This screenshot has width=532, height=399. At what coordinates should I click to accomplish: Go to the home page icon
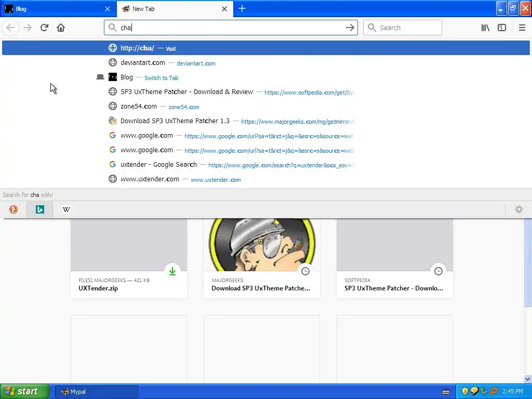click(61, 28)
